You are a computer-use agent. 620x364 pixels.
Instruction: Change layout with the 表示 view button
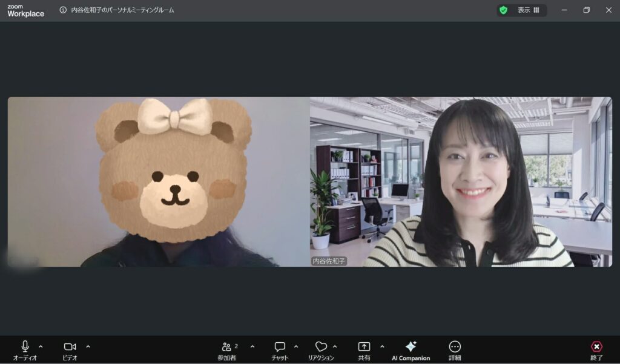[x=528, y=10]
